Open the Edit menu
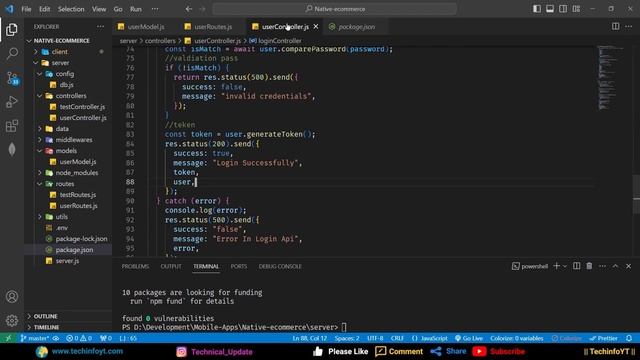 (44, 9)
